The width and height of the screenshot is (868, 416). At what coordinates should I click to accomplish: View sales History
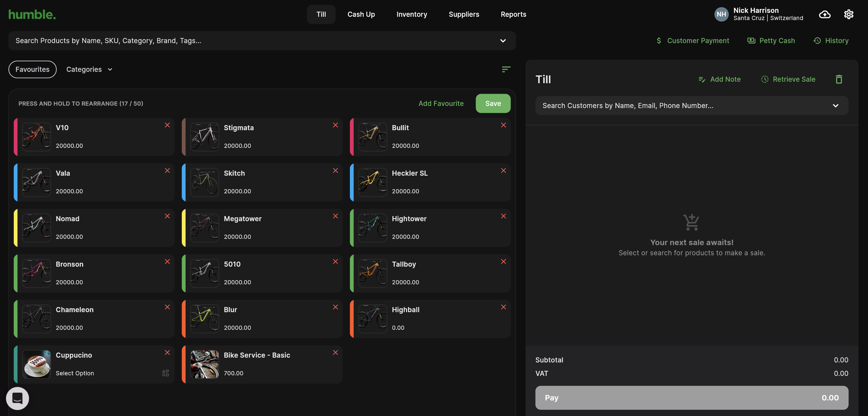tap(831, 41)
